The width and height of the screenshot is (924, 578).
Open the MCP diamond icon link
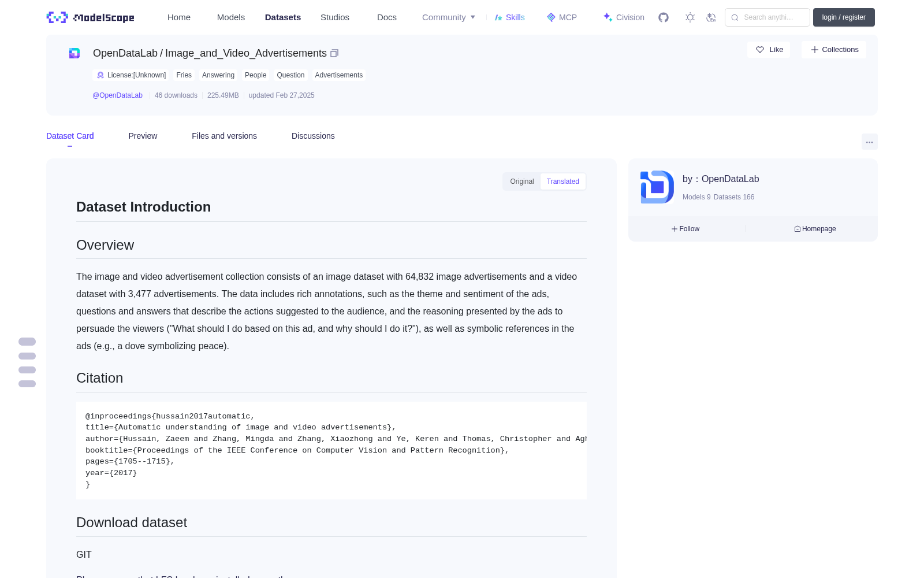(561, 17)
